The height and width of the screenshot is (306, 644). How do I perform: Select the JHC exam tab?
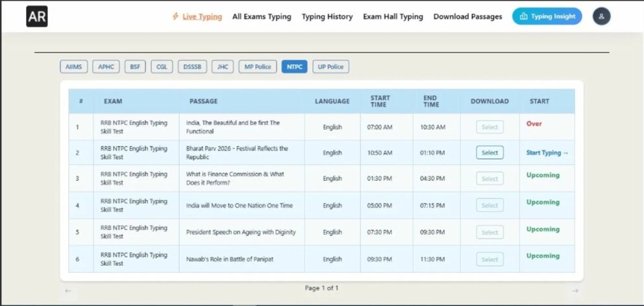[223, 67]
